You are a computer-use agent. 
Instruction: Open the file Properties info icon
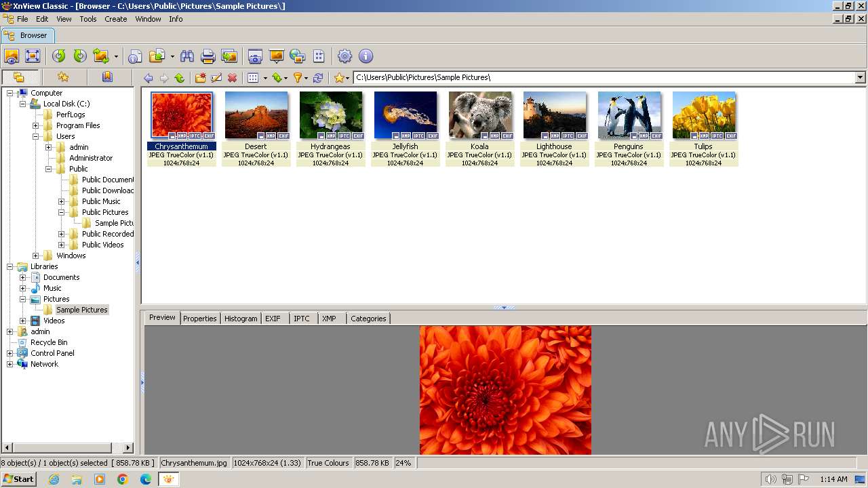[x=135, y=56]
